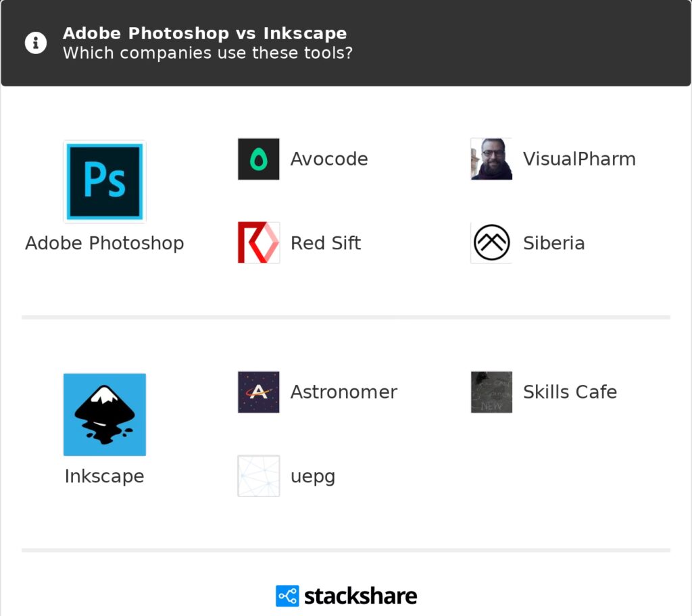
Task: Click the Red Sift company name
Action: [x=326, y=243]
